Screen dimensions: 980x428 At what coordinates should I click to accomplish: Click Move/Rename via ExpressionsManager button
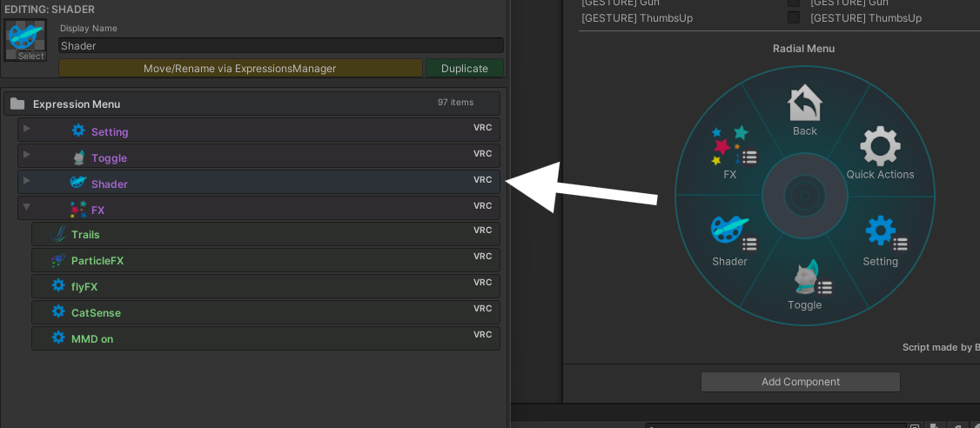click(x=240, y=68)
